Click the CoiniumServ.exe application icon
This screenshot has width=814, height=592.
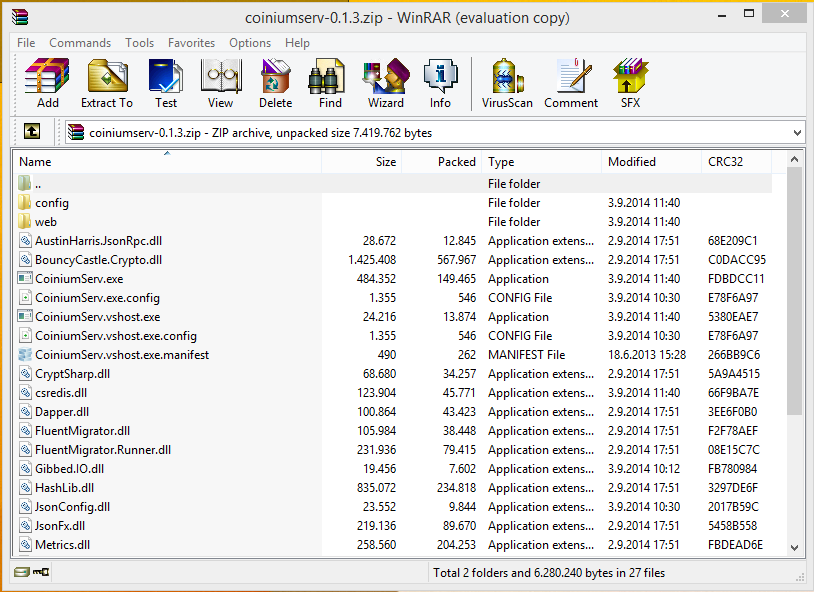click(x=24, y=278)
